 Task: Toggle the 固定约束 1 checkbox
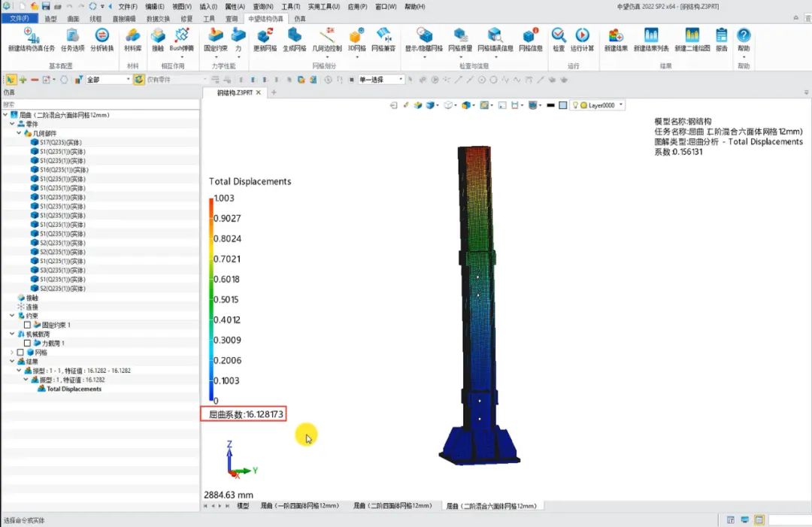point(27,325)
